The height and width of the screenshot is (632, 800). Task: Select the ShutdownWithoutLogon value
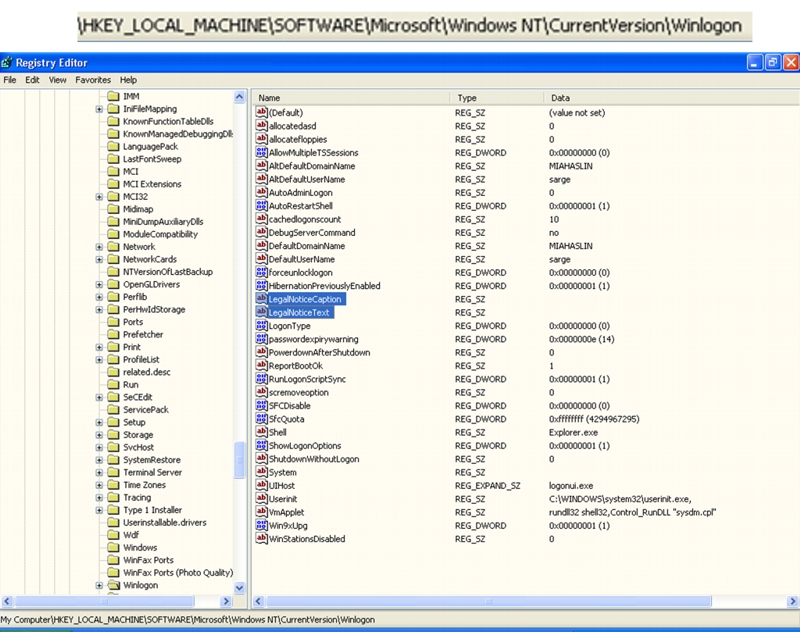click(x=314, y=459)
